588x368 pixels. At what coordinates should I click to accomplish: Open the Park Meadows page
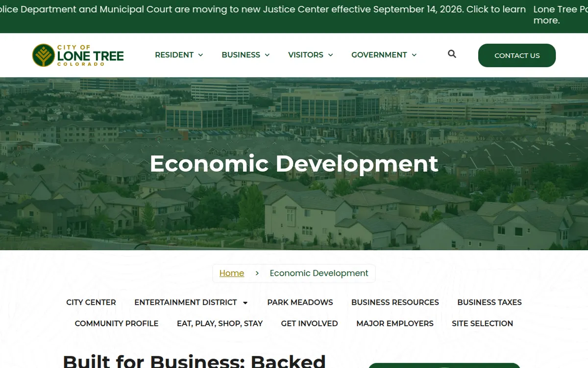point(300,302)
